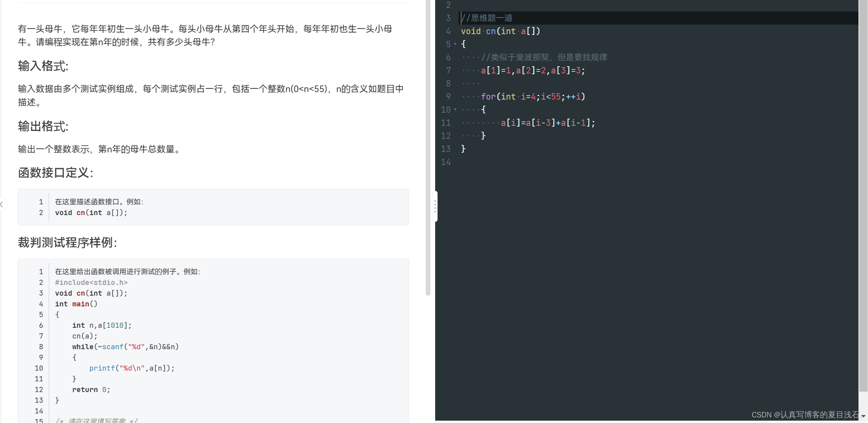868x423 pixels.
Task: Click the 函数接口定义: heading
Action: pyautogui.click(x=55, y=173)
